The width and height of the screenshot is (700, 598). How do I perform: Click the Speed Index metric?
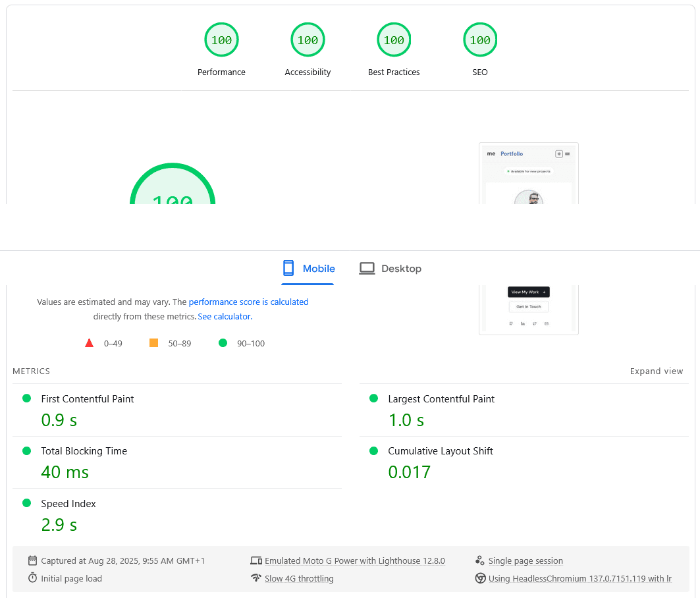pos(68,504)
